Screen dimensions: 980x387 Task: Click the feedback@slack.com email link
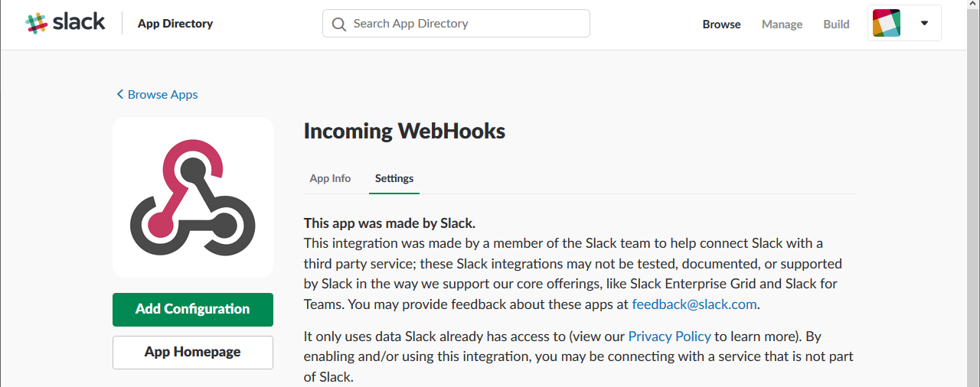(x=694, y=304)
